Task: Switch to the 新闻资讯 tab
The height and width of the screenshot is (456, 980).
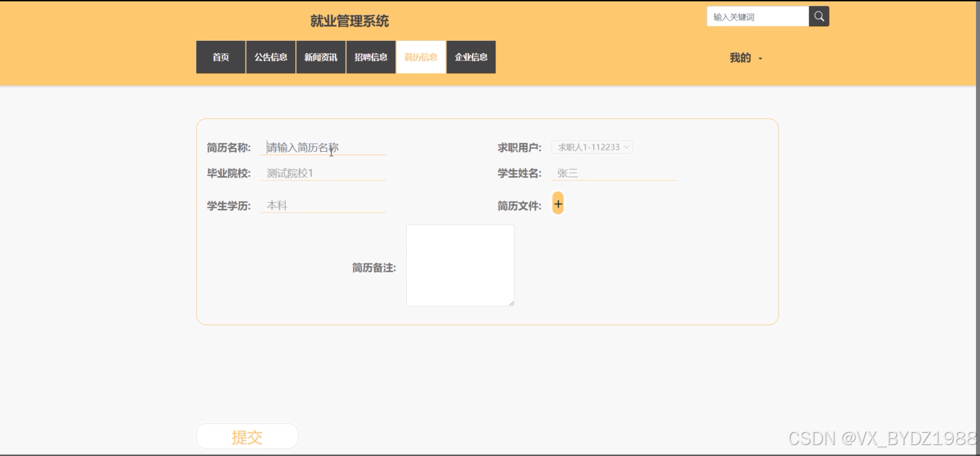Action: click(x=321, y=57)
